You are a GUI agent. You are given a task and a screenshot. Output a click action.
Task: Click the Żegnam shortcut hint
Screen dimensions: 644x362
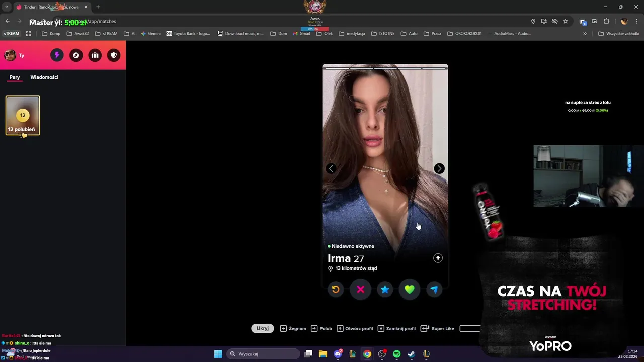(293, 328)
